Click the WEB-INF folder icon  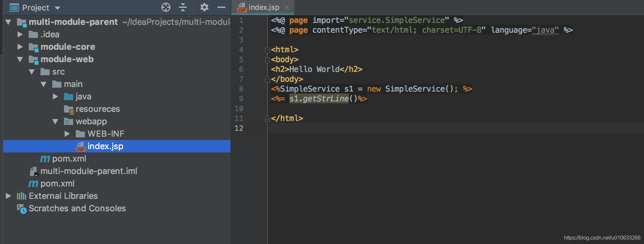(80, 134)
